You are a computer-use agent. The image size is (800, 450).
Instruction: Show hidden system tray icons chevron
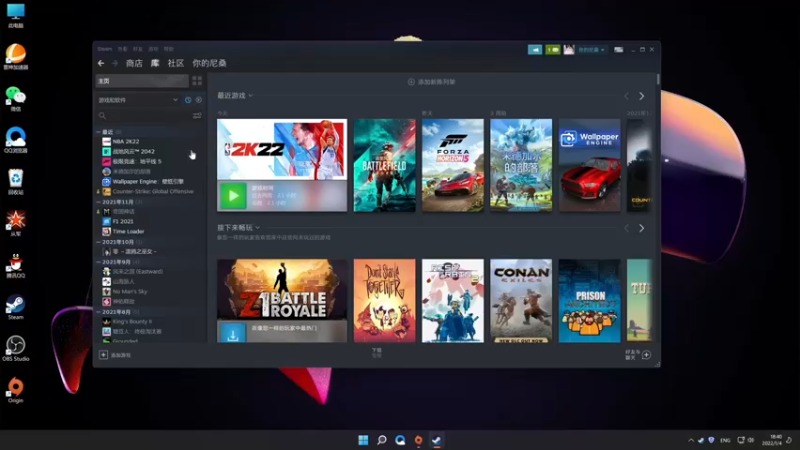691,440
